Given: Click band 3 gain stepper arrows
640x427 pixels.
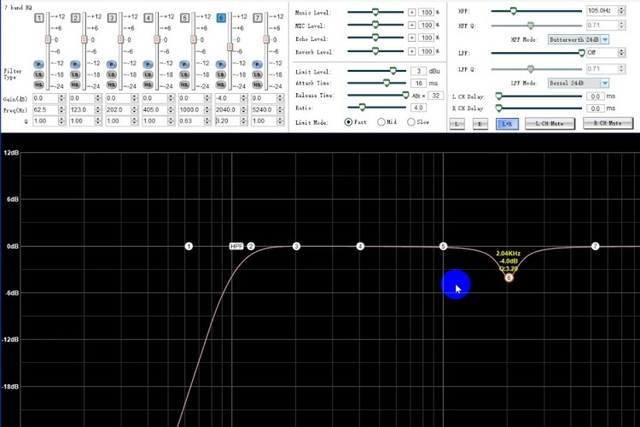Looking at the screenshot, I should [135, 98].
